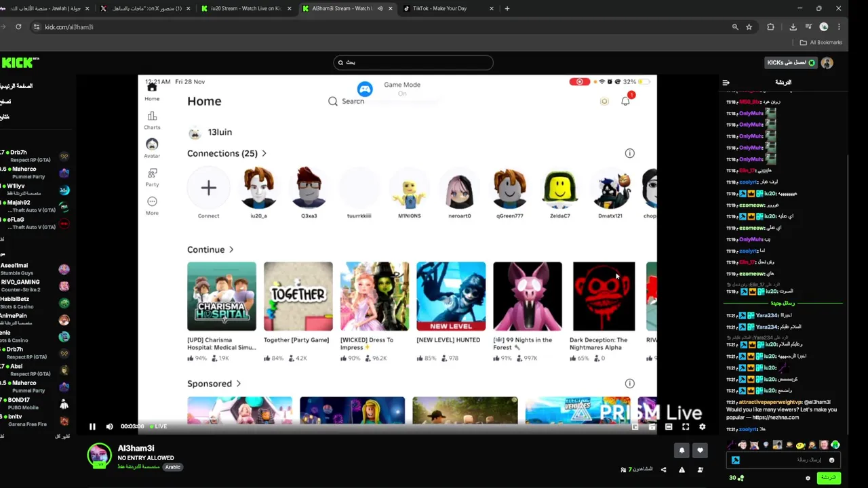This screenshot has width=868, height=488.
Task: Open All Bookmarks folder
Action: (x=821, y=43)
